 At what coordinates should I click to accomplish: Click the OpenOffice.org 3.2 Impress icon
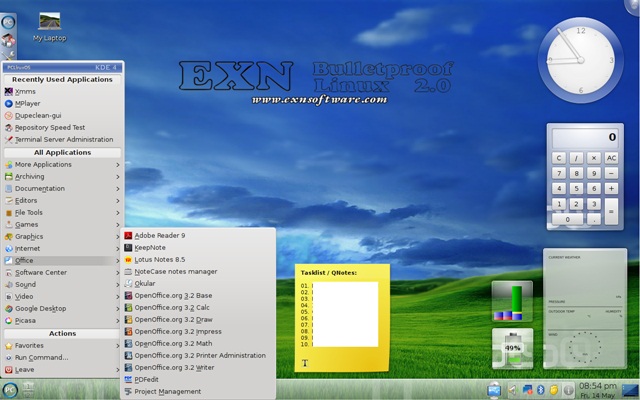[128, 331]
